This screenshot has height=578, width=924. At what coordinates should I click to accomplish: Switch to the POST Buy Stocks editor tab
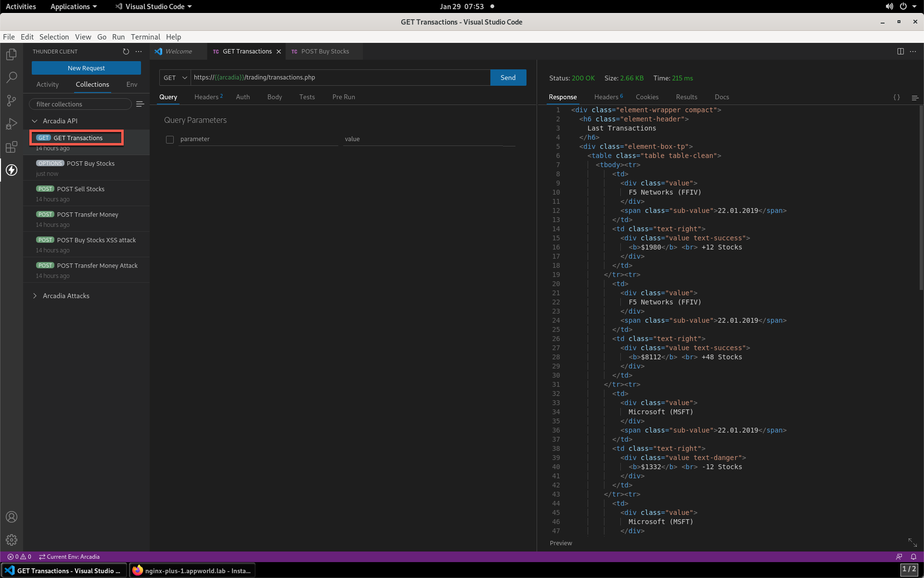click(x=324, y=52)
